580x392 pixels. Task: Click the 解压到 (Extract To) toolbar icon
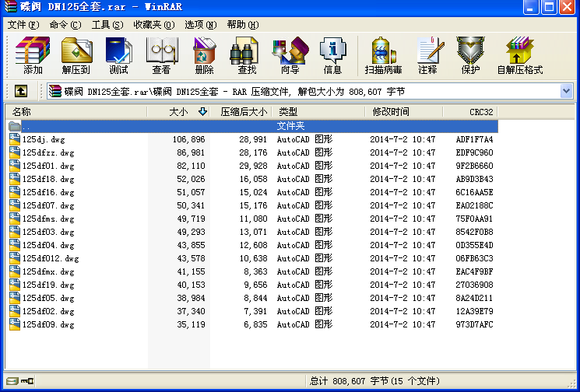tap(76, 55)
